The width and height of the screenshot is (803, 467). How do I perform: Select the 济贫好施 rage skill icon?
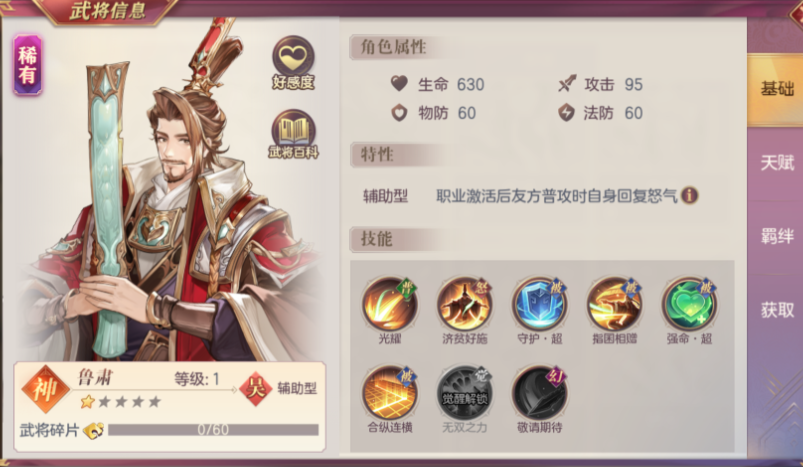click(x=465, y=305)
